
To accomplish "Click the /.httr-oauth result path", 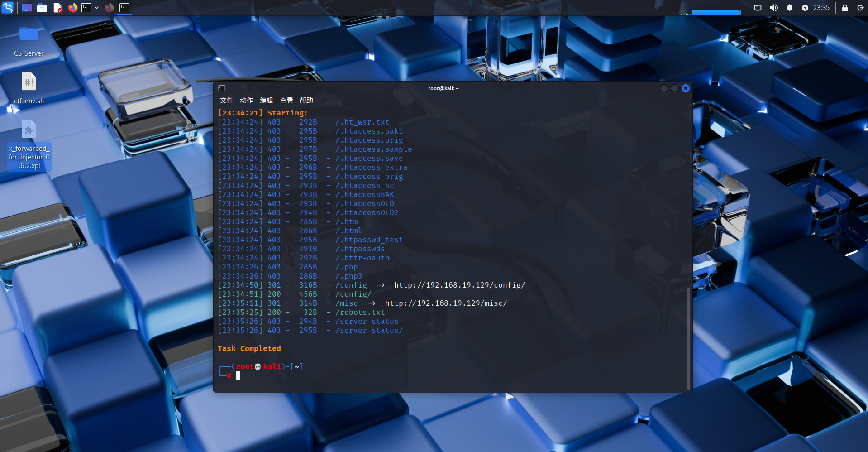I will coord(362,258).
